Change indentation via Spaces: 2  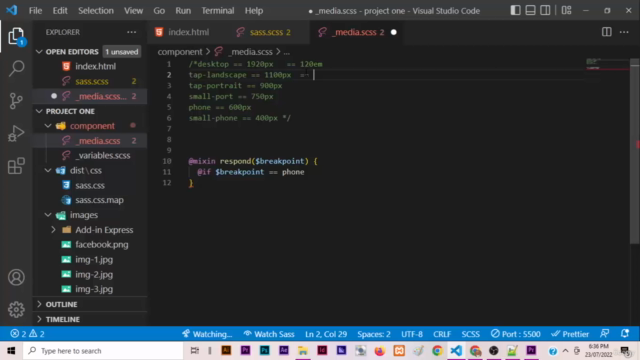pyautogui.click(x=374, y=334)
